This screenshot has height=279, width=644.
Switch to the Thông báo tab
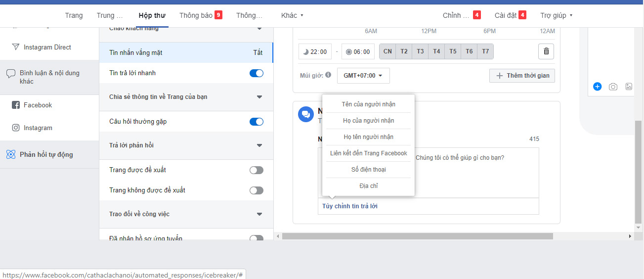[x=196, y=15]
